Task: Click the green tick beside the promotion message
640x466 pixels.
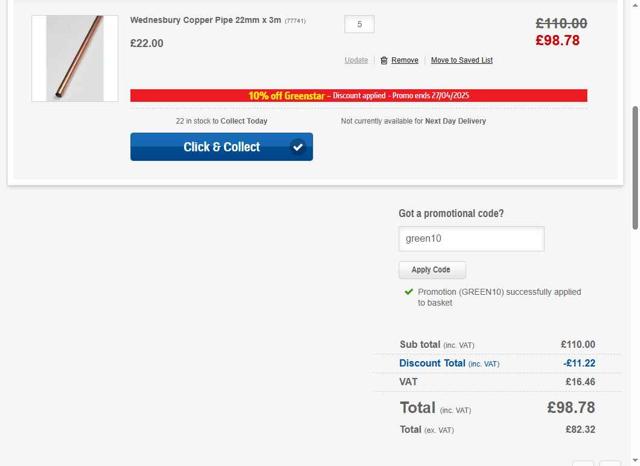Action: (408, 292)
